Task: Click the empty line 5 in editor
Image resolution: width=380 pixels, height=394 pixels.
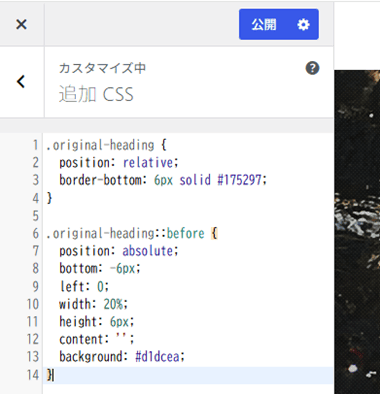Action: (x=188, y=216)
